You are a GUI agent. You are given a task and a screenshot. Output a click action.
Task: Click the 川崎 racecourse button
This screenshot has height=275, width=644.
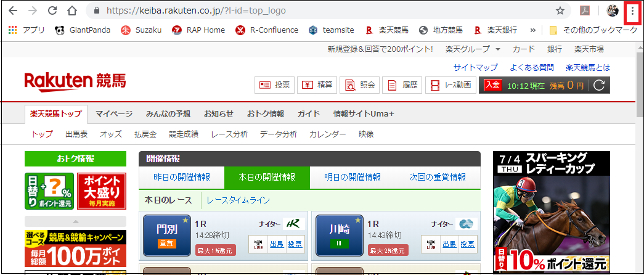[339, 236]
